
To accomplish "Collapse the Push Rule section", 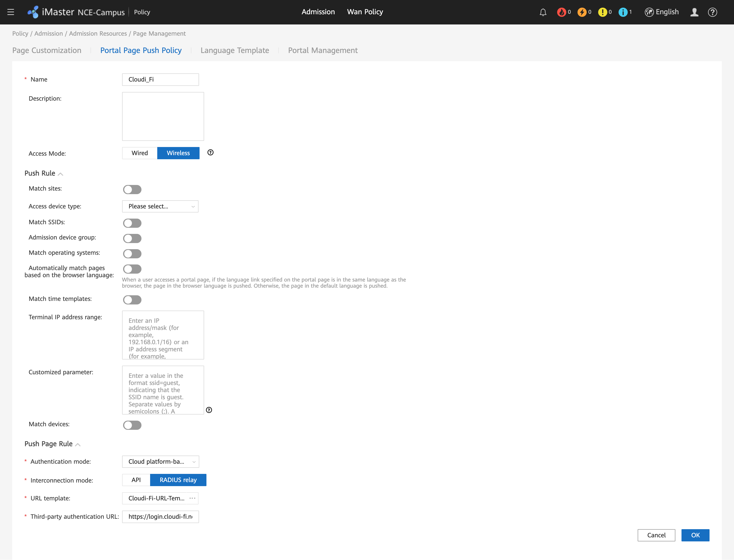I will [60, 174].
